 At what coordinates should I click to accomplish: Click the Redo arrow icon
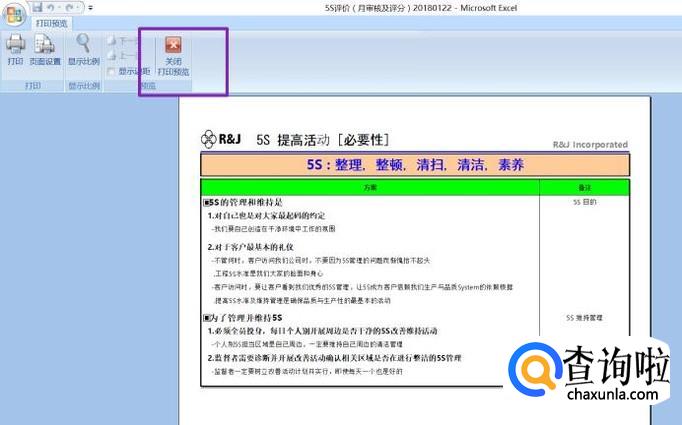[70, 7]
